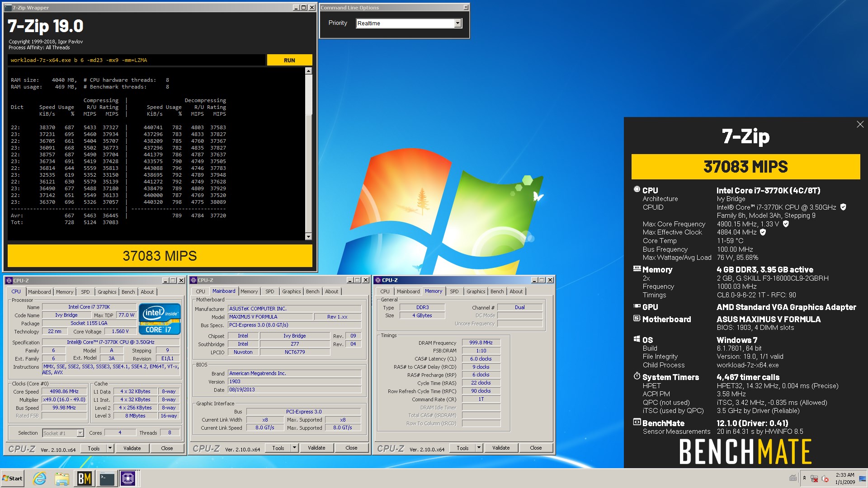Open the SPD tab in CPU-Z CPU window
The image size is (868, 488).
pos(85,292)
